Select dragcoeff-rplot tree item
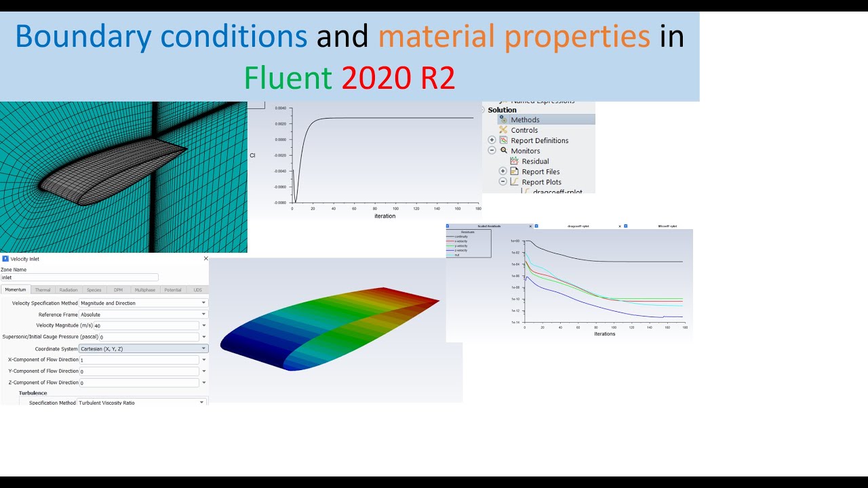Viewport: 868px width, 488px height. (x=557, y=191)
